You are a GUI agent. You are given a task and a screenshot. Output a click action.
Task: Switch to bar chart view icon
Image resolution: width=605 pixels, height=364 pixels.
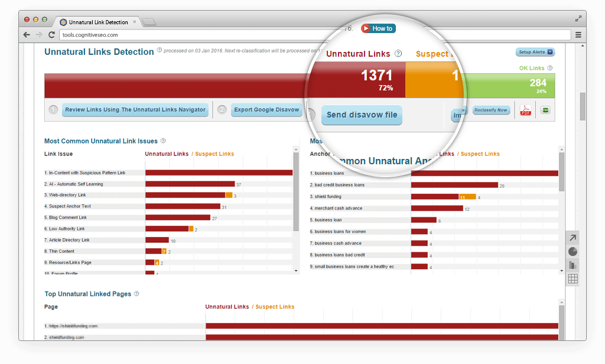pyautogui.click(x=573, y=265)
